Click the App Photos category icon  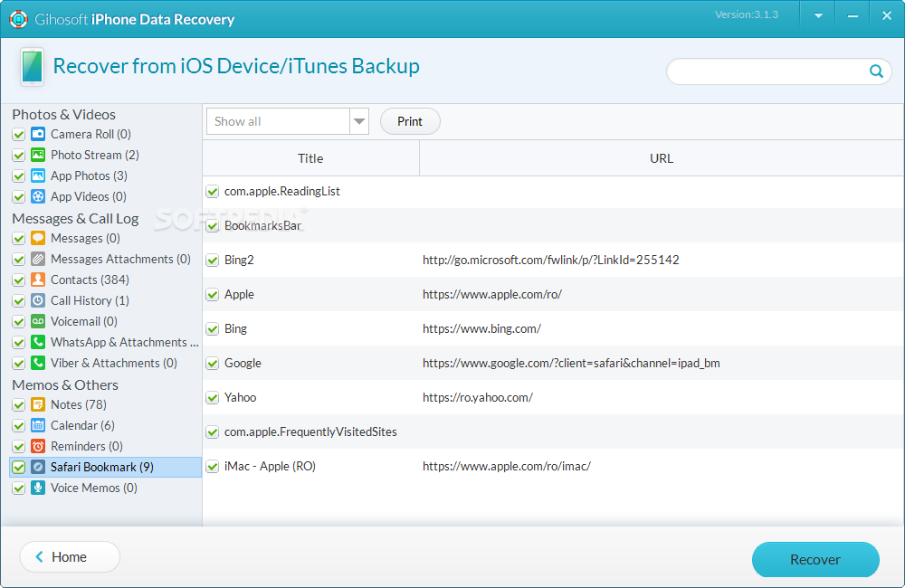coord(38,176)
